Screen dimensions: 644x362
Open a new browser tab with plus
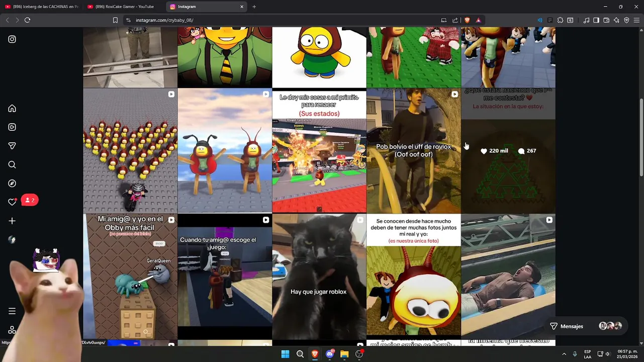click(x=254, y=7)
